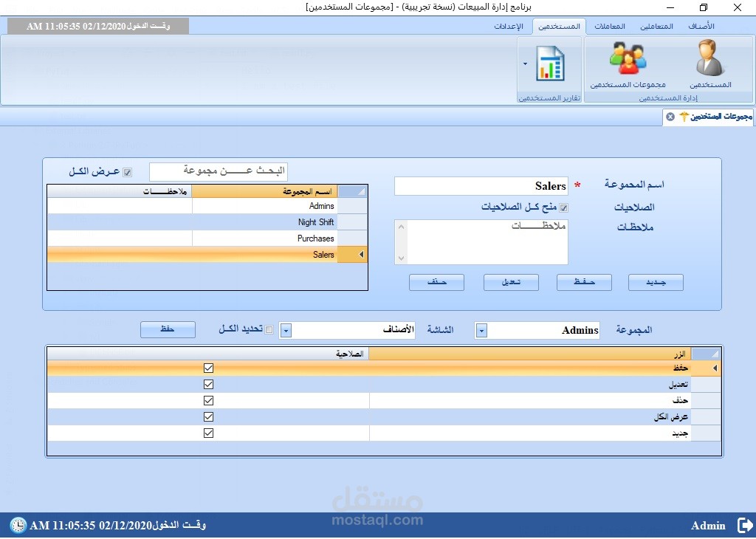This screenshot has width=756, height=539.
Task: Uncheck permission for the تعديل row
Action: pos(208,385)
